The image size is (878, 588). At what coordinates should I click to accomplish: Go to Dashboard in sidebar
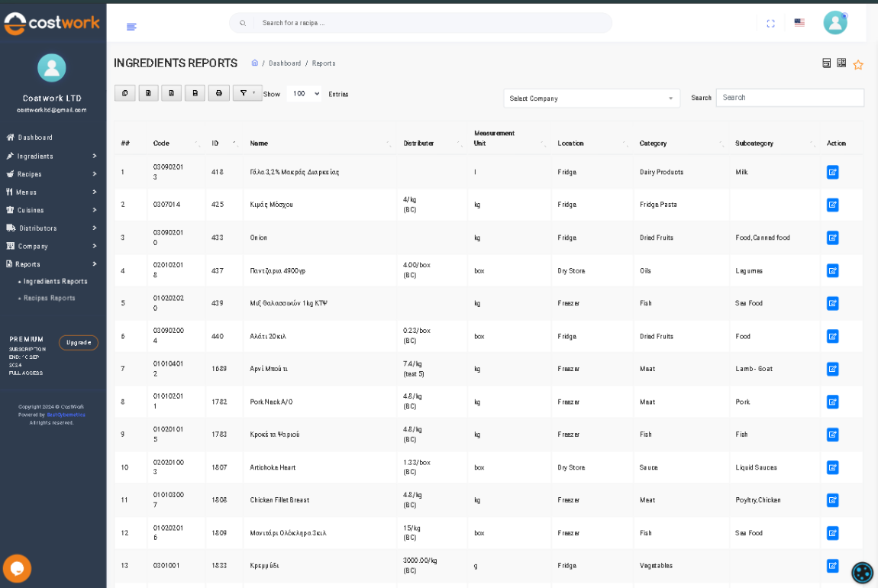(x=35, y=137)
